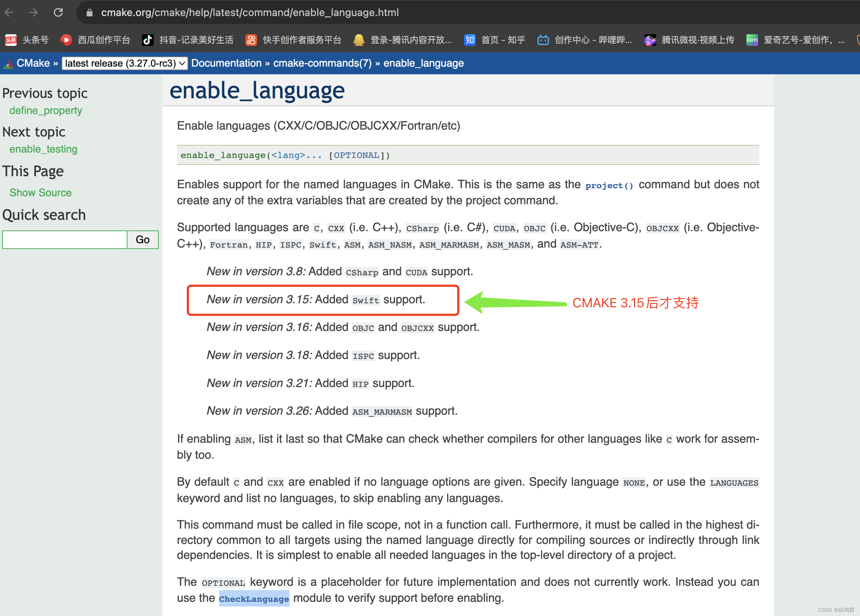The height and width of the screenshot is (616, 860).
Task: Open the 抖音-记录美好生活 bookmark
Action: pyautogui.click(x=188, y=40)
